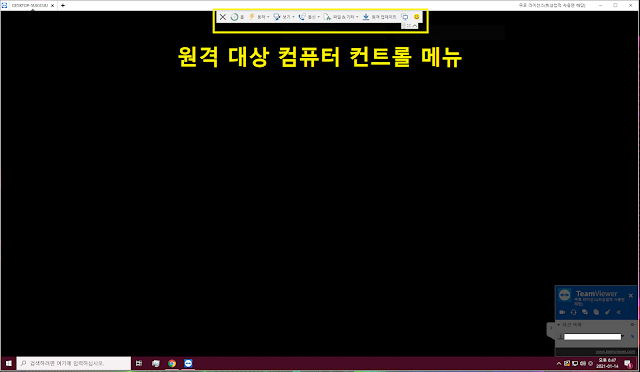The width and height of the screenshot is (640, 372).
Task: Click the volume tray icon
Action: [583, 363]
